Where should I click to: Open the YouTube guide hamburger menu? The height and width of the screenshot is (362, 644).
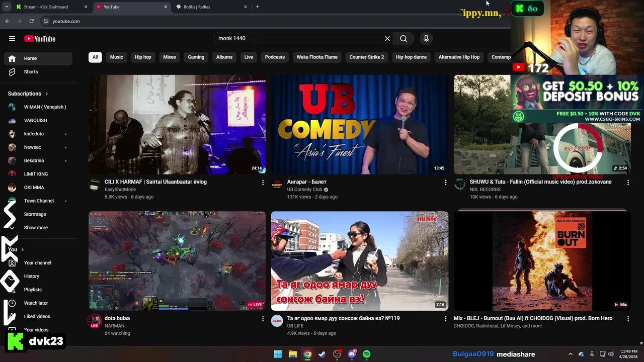[x=12, y=39]
